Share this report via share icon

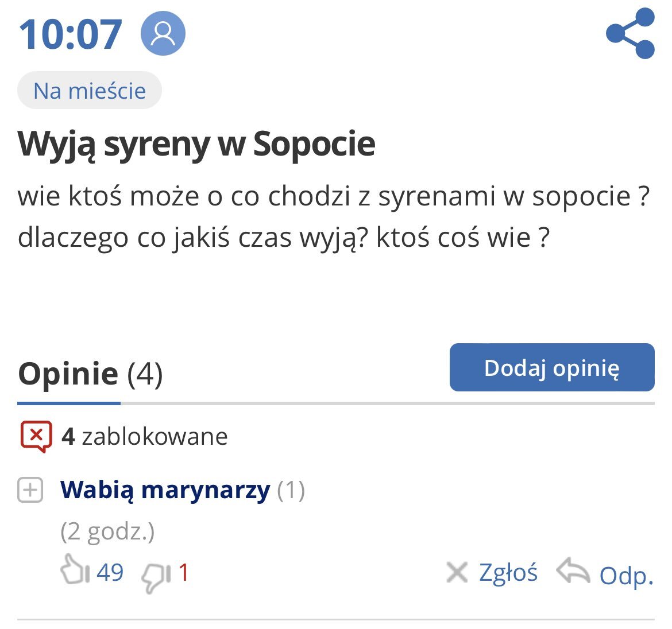coord(631,34)
